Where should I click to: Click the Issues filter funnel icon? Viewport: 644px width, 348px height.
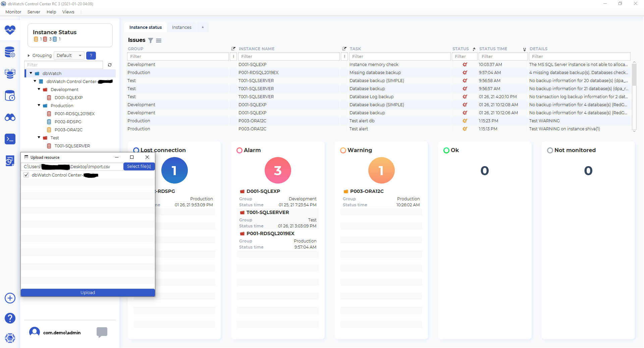point(151,41)
